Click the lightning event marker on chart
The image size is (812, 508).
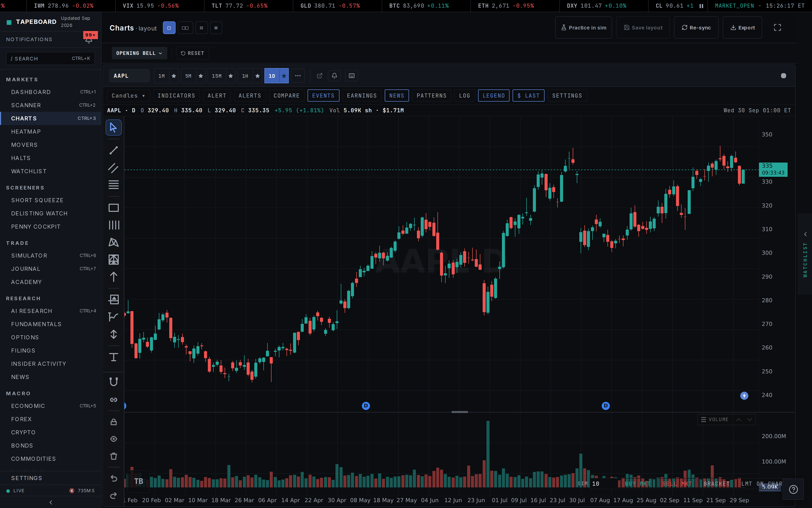pyautogui.click(x=744, y=395)
